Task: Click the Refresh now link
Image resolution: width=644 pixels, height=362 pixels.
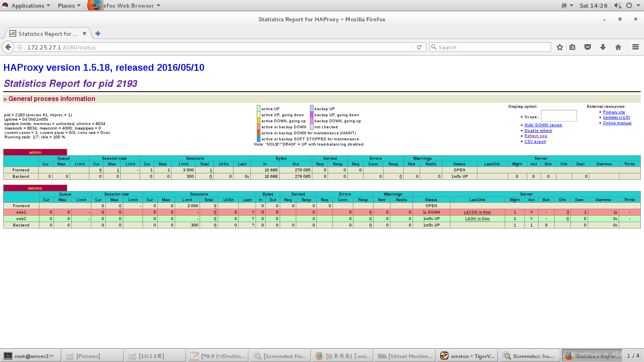Action: click(x=536, y=136)
